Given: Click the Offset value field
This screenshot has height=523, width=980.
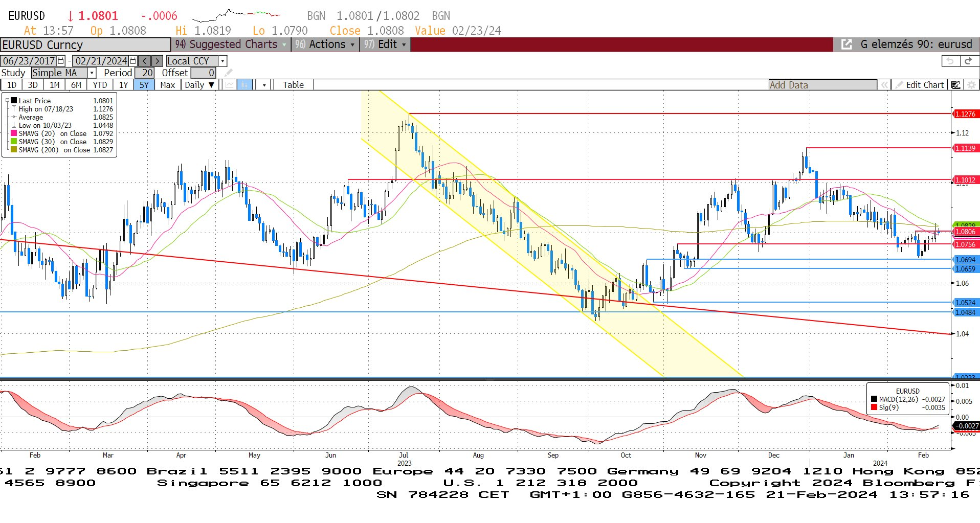Looking at the screenshot, I should (x=203, y=73).
